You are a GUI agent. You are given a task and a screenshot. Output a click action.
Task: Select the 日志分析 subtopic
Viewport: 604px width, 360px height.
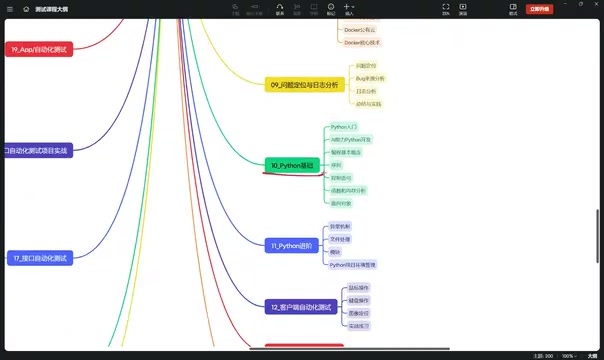click(366, 91)
